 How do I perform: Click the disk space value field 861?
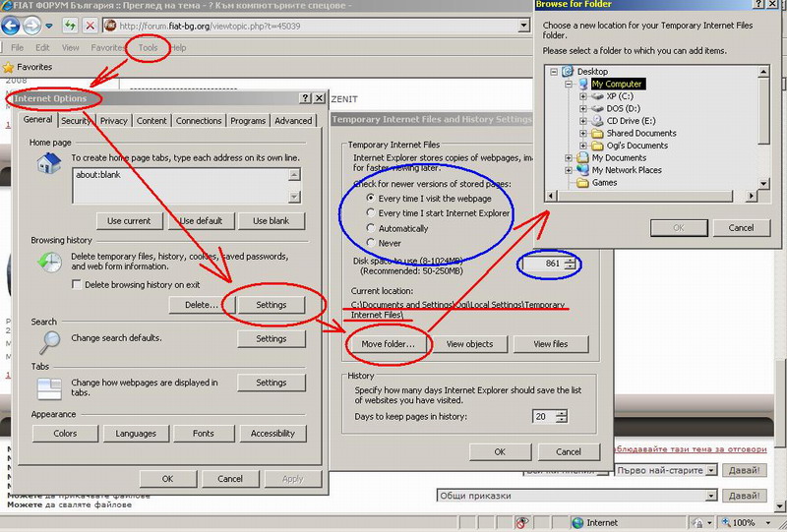click(544, 264)
